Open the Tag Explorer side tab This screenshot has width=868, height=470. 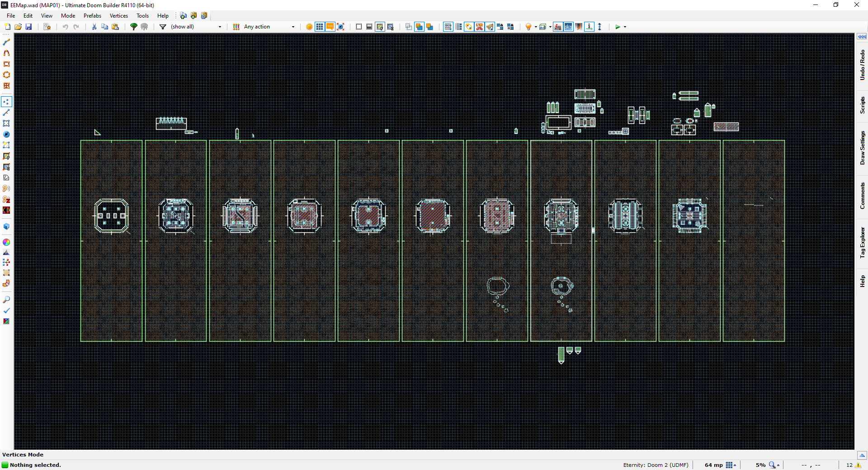tap(862, 242)
